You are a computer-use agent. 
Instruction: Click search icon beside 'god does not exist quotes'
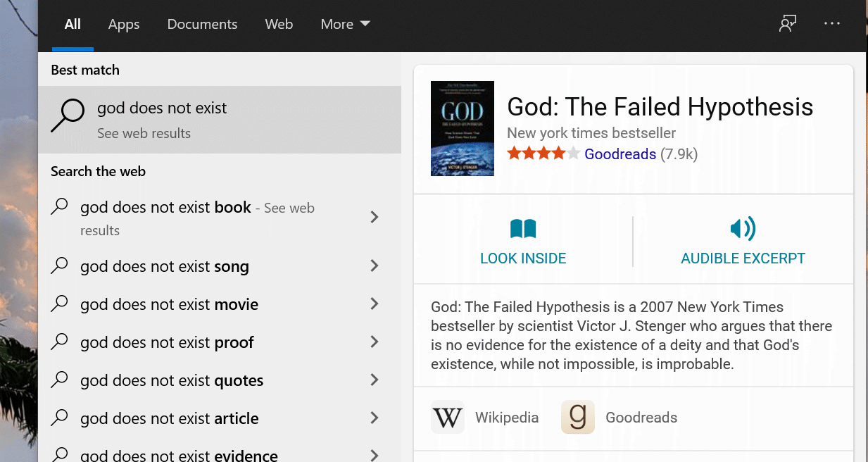[x=61, y=380]
